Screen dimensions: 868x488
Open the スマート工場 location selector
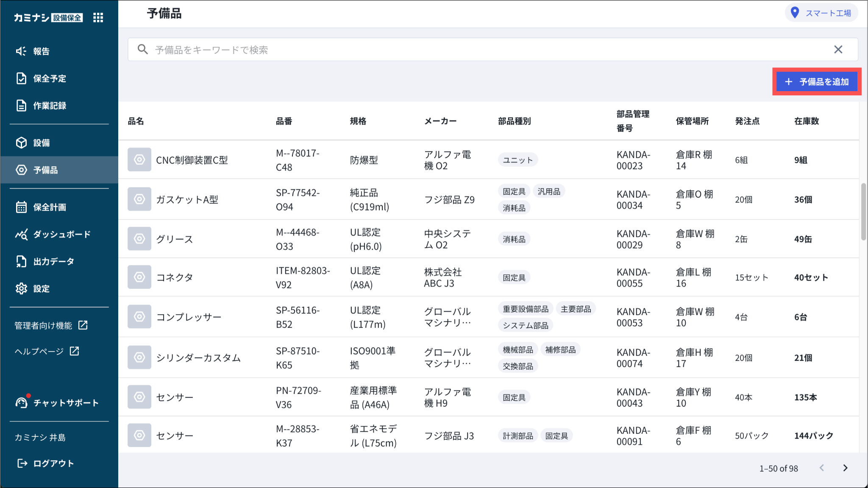click(821, 13)
